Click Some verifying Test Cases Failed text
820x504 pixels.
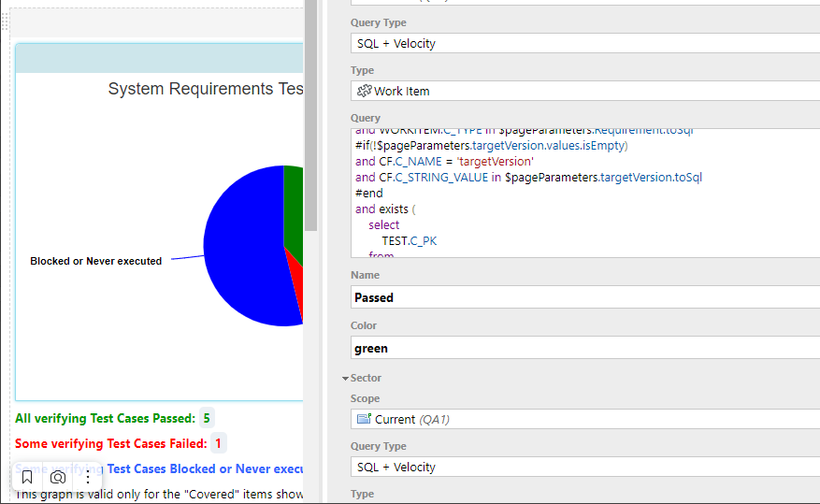[111, 443]
